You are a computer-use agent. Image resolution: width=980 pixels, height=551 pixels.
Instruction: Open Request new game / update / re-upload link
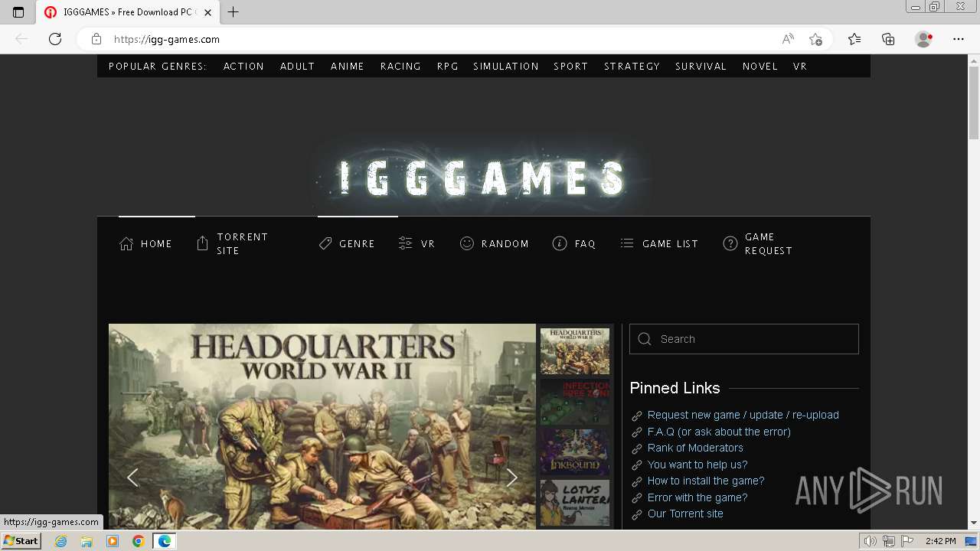coord(743,415)
